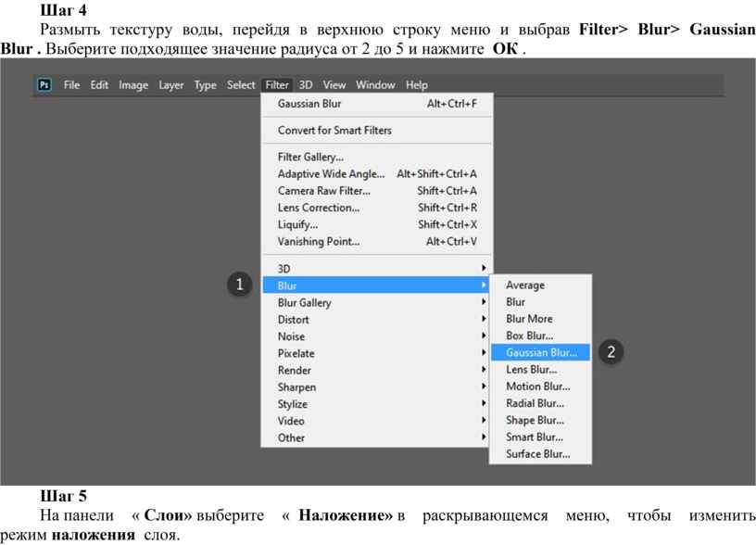
Task: Open the Image menu
Action: click(x=133, y=85)
